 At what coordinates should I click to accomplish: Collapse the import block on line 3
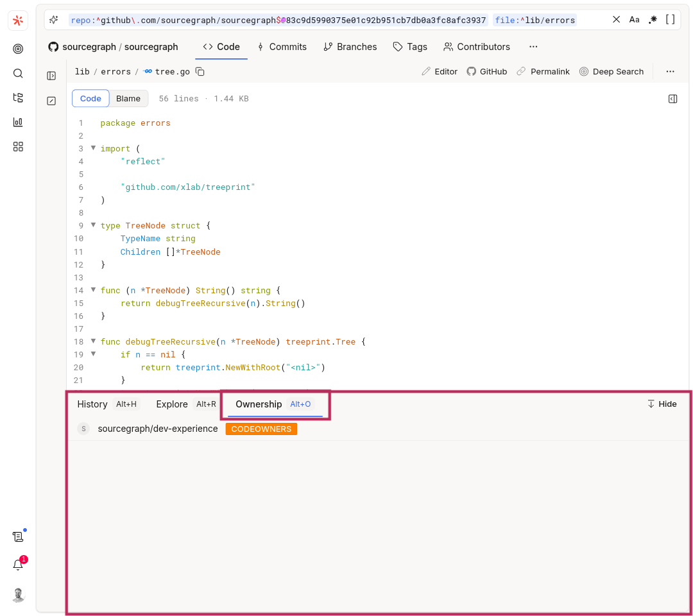coord(93,148)
